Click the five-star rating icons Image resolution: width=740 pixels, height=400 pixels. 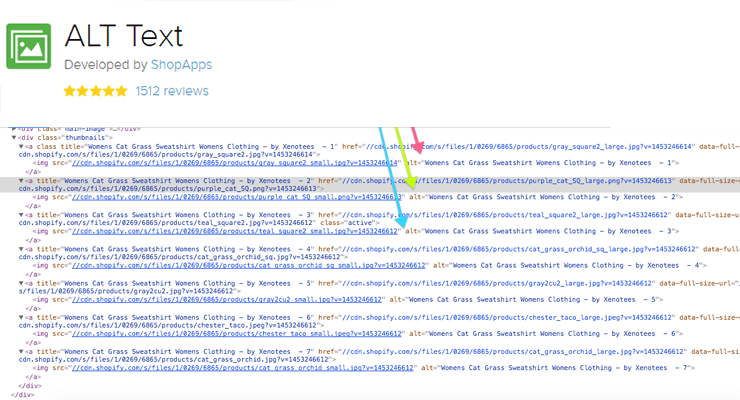(x=96, y=91)
